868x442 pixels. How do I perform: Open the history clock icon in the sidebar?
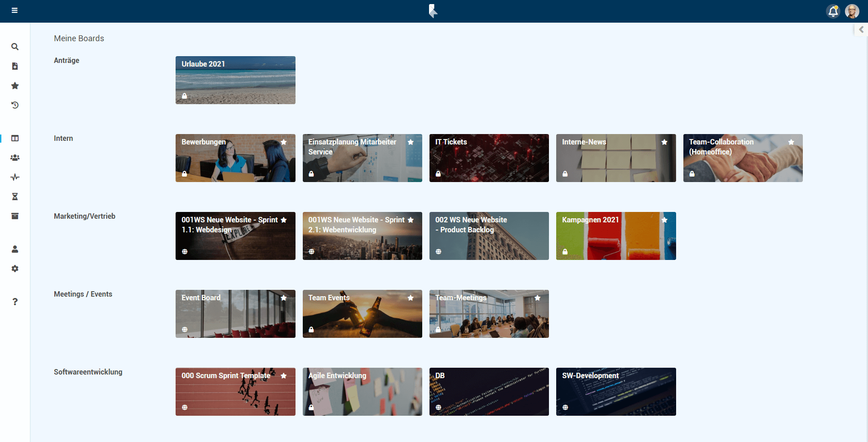point(15,105)
